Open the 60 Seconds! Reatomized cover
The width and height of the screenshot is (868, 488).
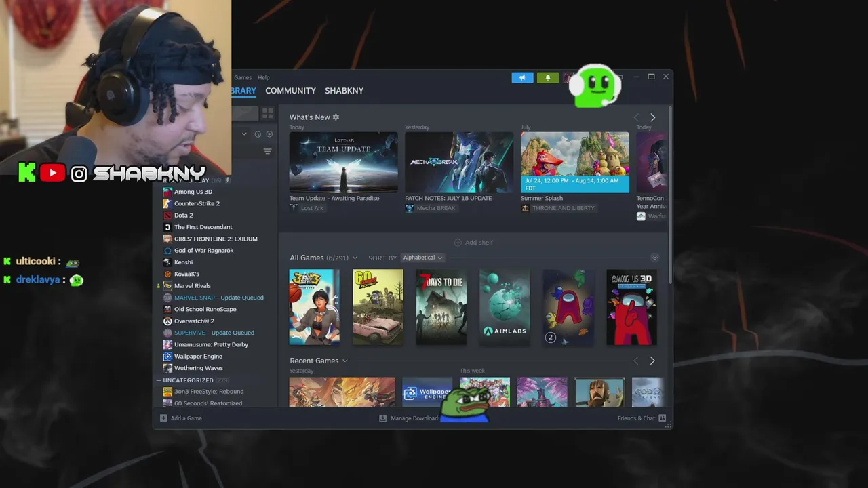coord(378,307)
